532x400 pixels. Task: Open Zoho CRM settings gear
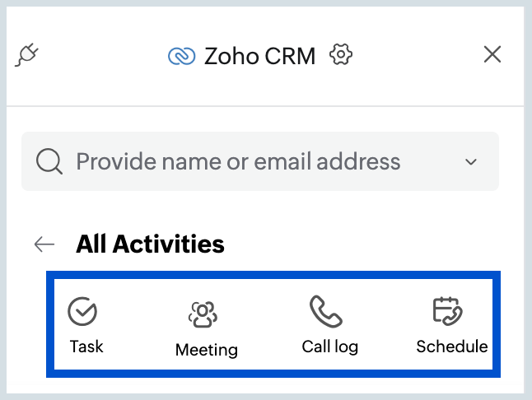click(341, 54)
